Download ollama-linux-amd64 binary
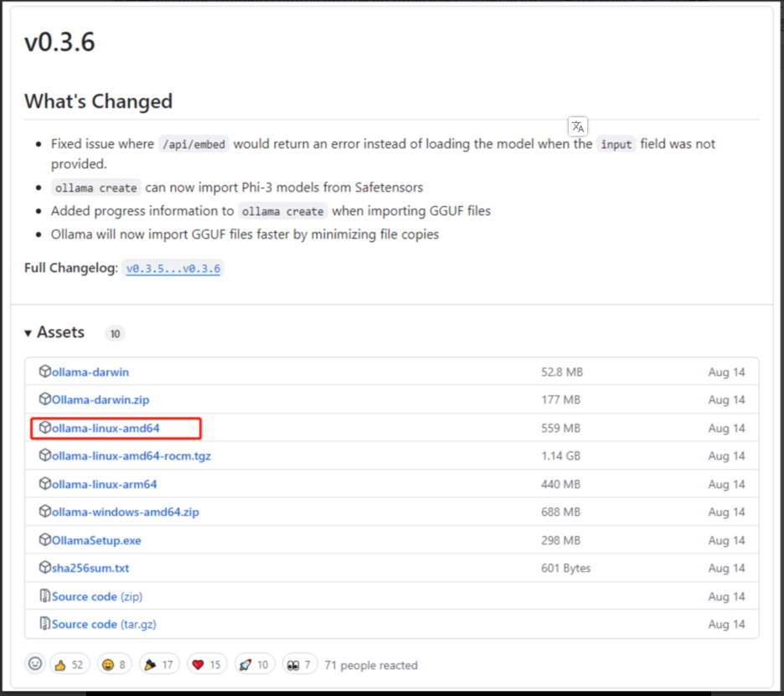This screenshot has width=784, height=696. click(x=106, y=429)
